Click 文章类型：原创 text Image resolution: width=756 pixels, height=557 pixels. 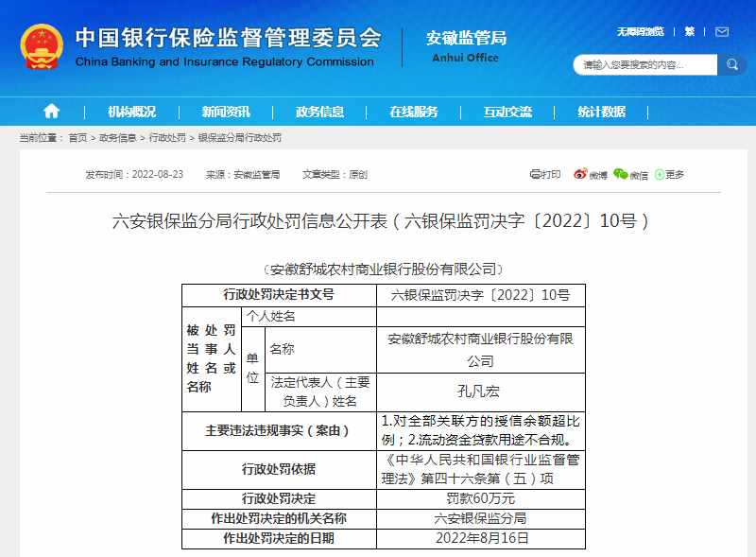pyautogui.click(x=335, y=174)
